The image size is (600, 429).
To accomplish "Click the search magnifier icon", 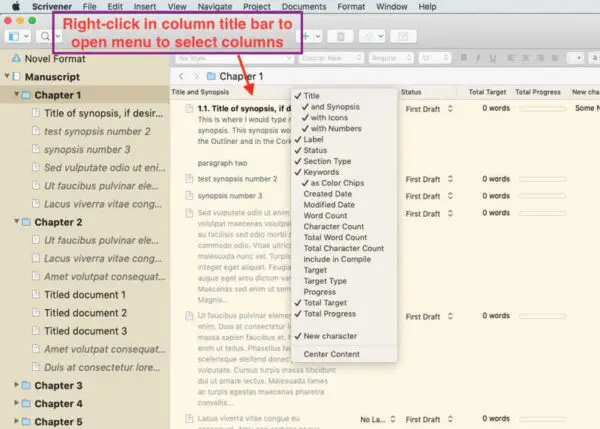I will click(x=45, y=36).
